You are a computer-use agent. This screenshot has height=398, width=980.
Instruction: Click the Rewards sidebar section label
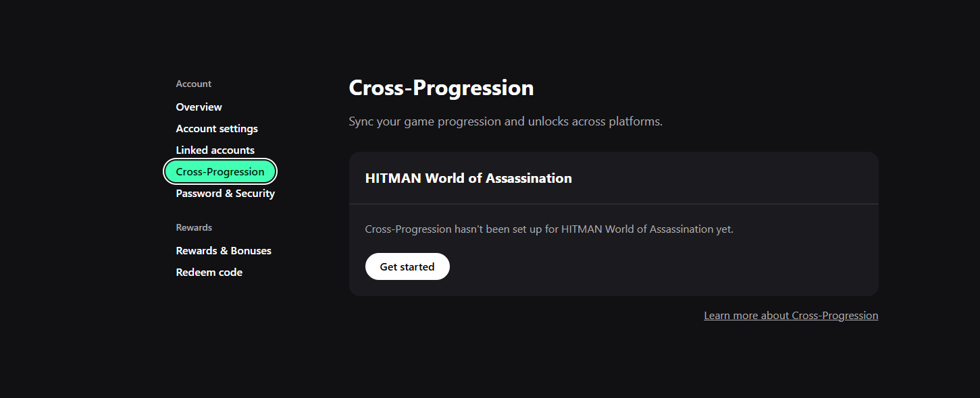click(194, 228)
